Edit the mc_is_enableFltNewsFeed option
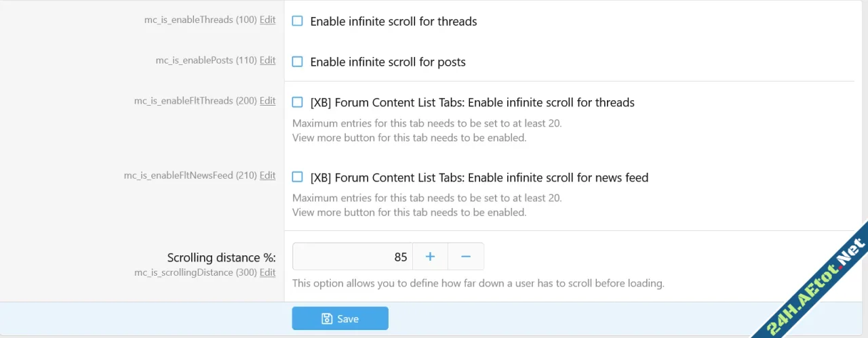 [267, 175]
